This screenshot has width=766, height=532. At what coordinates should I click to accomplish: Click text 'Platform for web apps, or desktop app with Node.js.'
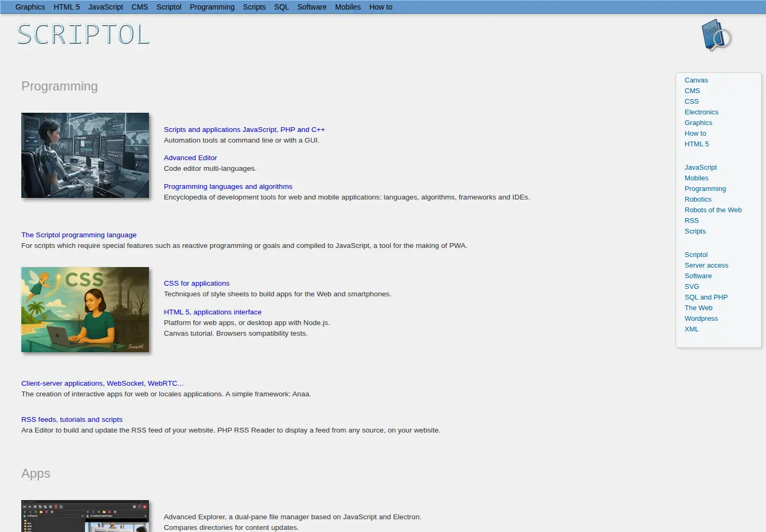click(247, 322)
